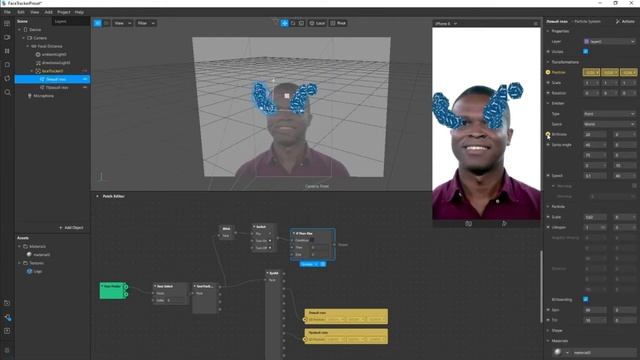
Task: Open the Layer dropdown in properties
Action: [x=609, y=42]
